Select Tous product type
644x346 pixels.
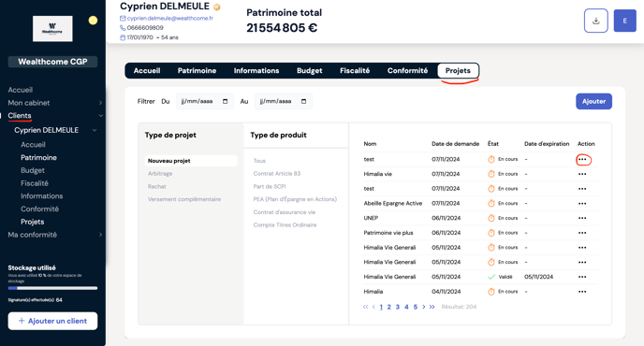click(x=259, y=161)
